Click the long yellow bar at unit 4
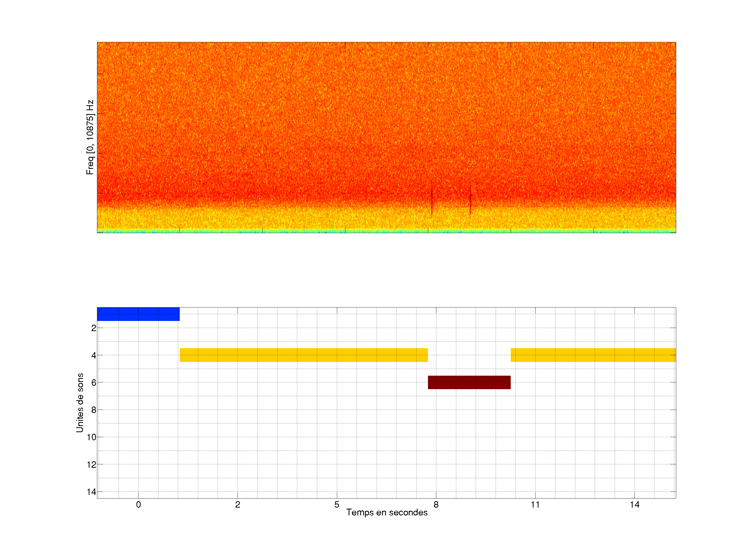Image resolution: width=747 pixels, height=560 pixels. click(x=303, y=355)
